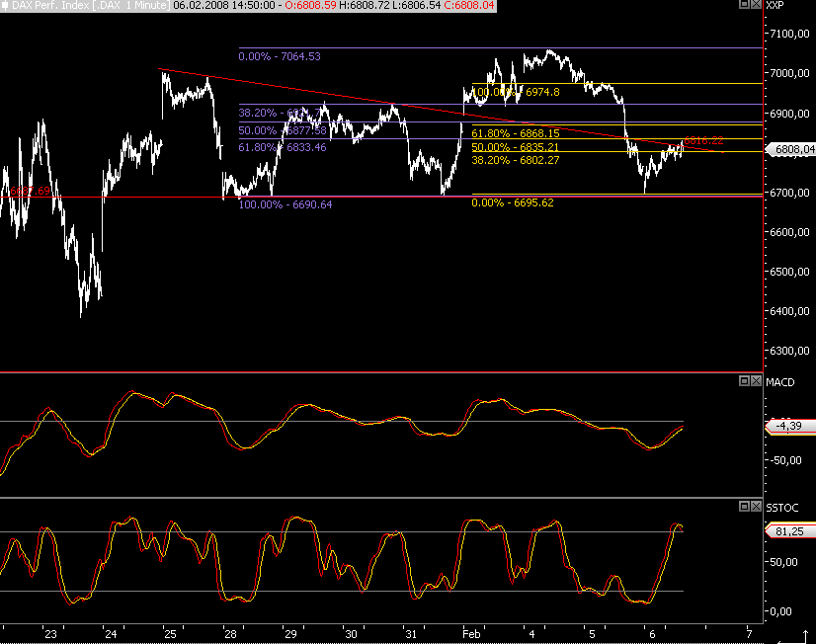
Task: Close the SSTOC indicator pane
Action: (756, 506)
